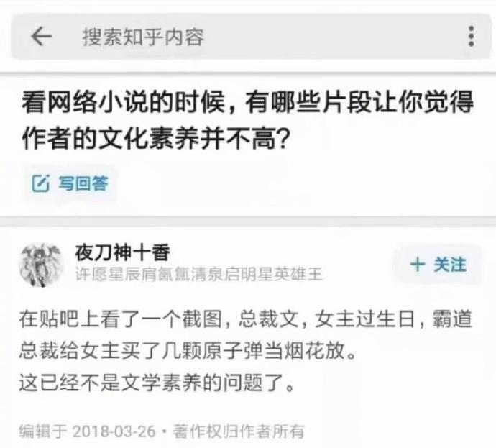Open the username 夜刀神十香 profile link
The image size is (496, 448).
pos(122,252)
